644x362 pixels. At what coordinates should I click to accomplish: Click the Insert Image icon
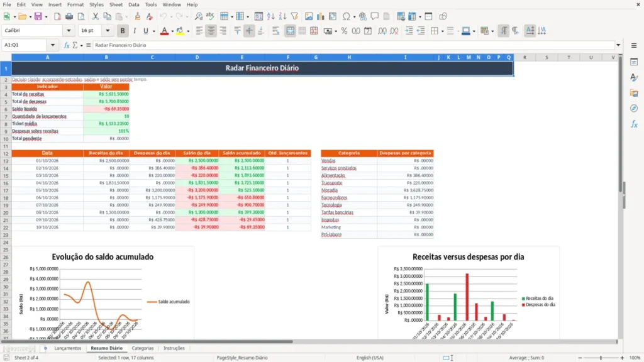point(308,16)
